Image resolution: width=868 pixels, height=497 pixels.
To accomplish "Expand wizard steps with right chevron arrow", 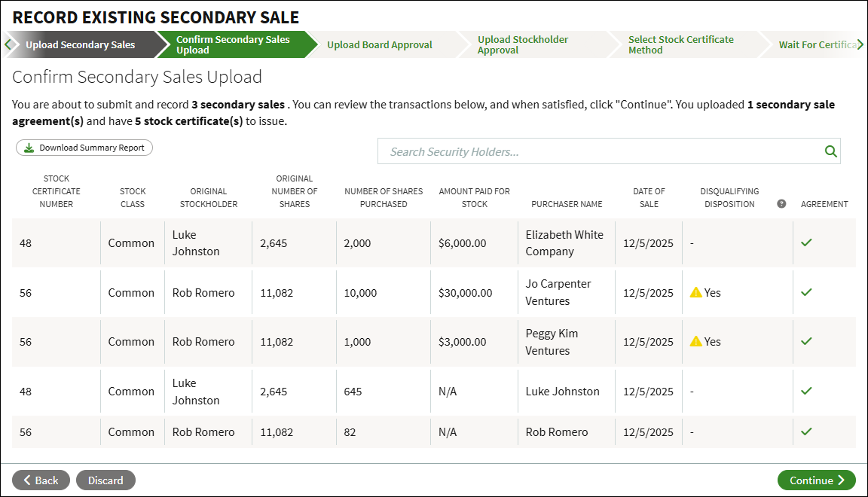I will click(x=860, y=45).
